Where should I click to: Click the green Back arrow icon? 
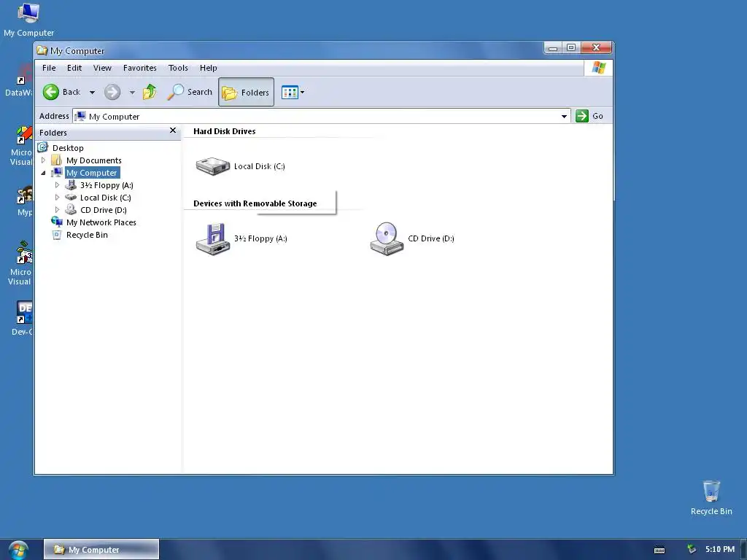coord(51,92)
